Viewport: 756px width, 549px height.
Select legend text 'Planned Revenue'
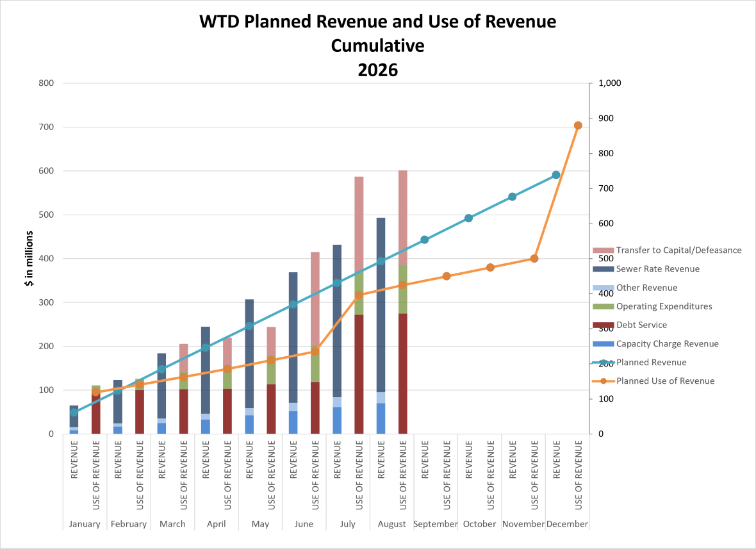652,363
